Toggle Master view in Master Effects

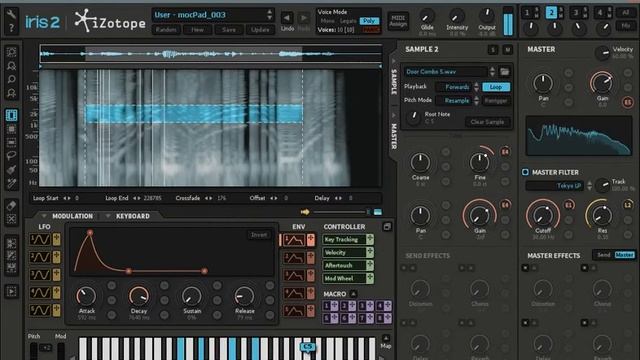[624, 255]
